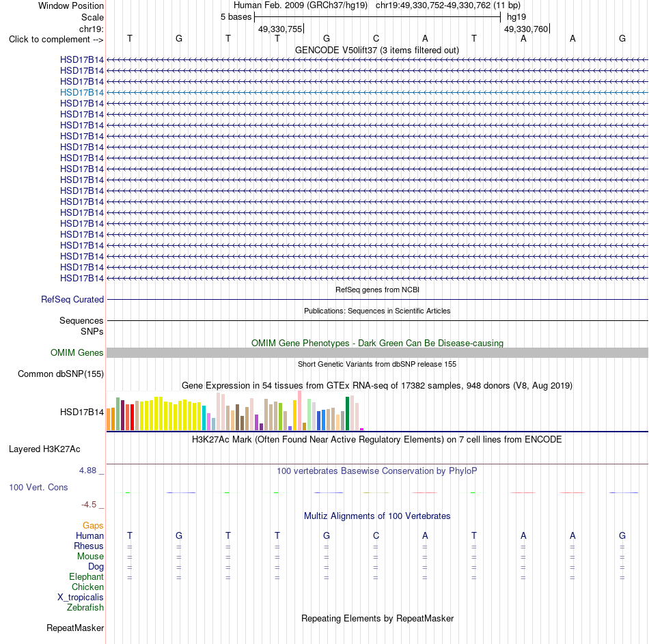The image size is (649, 644).
Task: Open the 'GENCODE V50lift37 (3 items filtered out)' track title
Action: pos(377,50)
